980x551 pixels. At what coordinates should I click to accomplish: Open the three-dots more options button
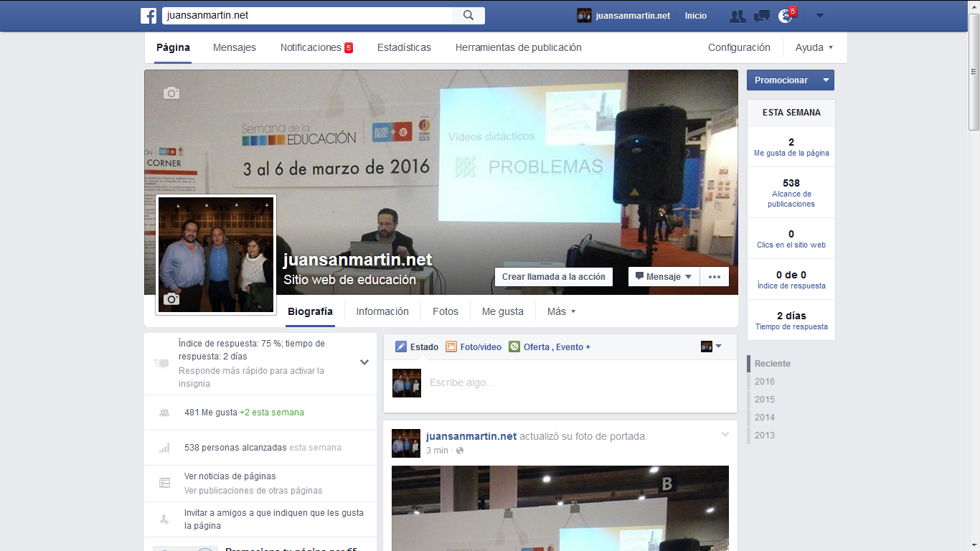click(x=715, y=277)
